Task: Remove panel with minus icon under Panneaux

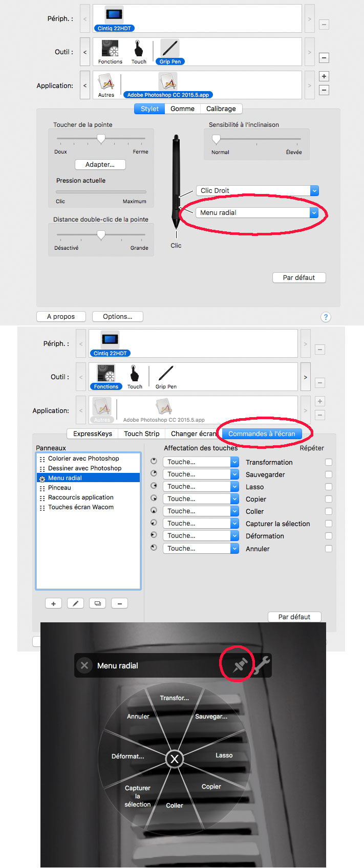Action: (119, 603)
